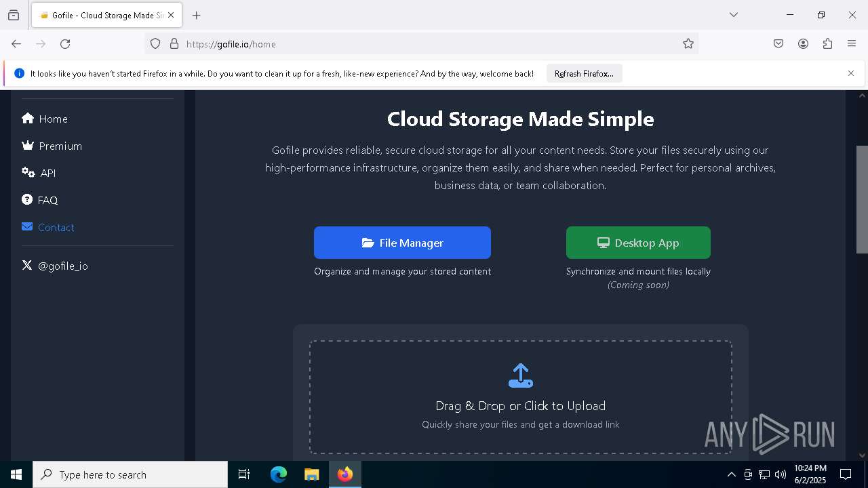Click the green Desktop App button
The width and height of the screenshot is (868, 488).
pos(638,243)
